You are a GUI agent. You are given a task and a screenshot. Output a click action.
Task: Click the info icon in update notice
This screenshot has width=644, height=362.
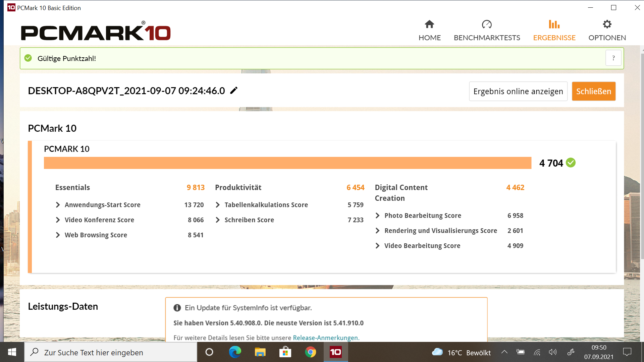pos(177,308)
